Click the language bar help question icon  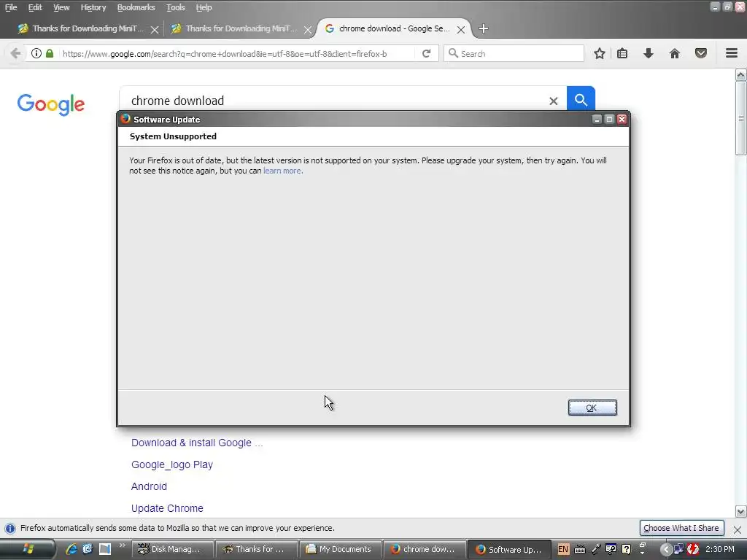[x=627, y=549]
